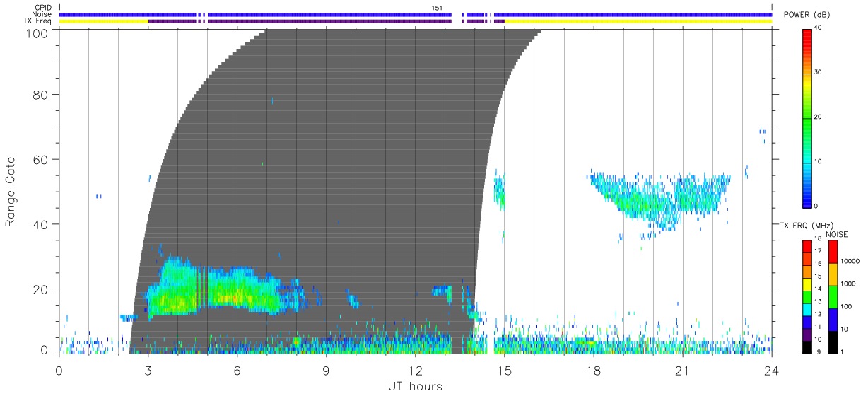Click POWER scale label "20"
The image size is (868, 401).
[x=819, y=117]
